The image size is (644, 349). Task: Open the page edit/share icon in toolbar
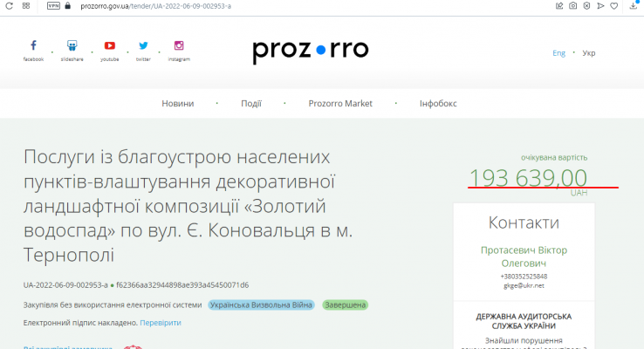click(x=559, y=6)
